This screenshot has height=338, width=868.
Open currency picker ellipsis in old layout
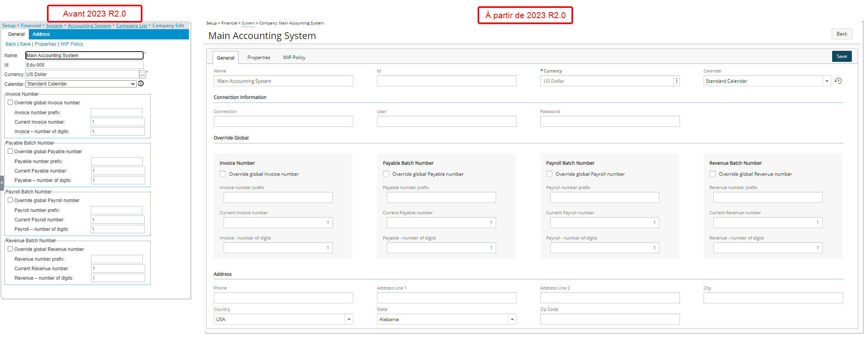[x=142, y=74]
